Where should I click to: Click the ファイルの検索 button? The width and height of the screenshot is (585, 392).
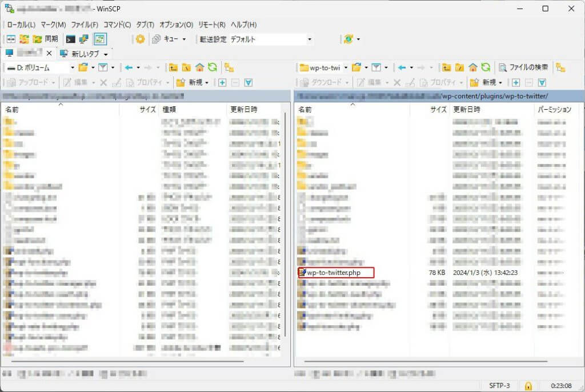pyautogui.click(x=523, y=67)
